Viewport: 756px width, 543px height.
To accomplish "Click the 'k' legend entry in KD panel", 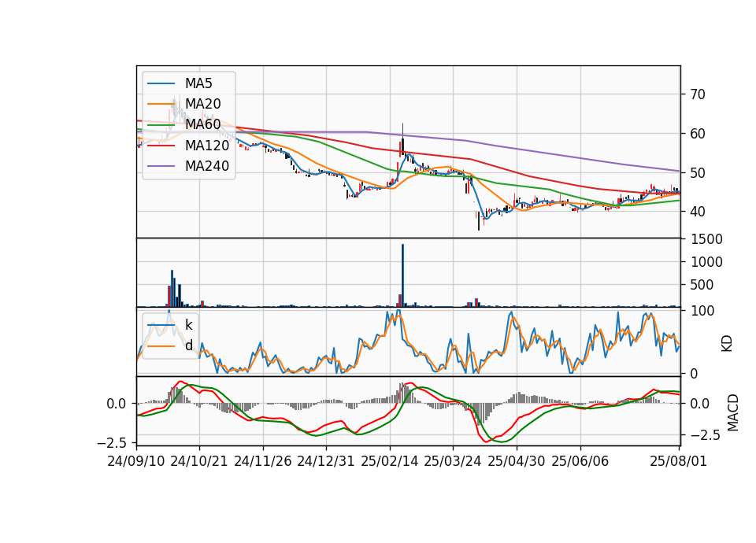I will tap(188, 325).
